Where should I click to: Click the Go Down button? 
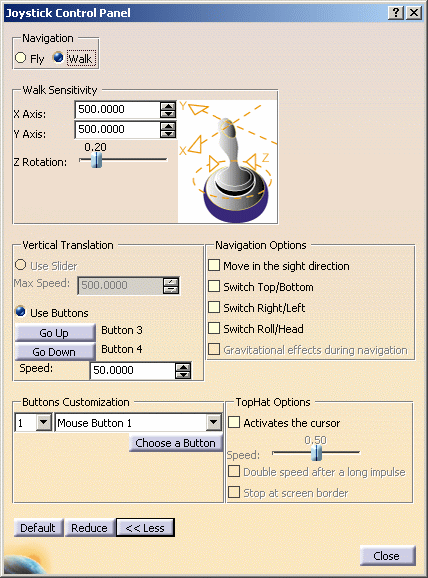click(x=55, y=352)
